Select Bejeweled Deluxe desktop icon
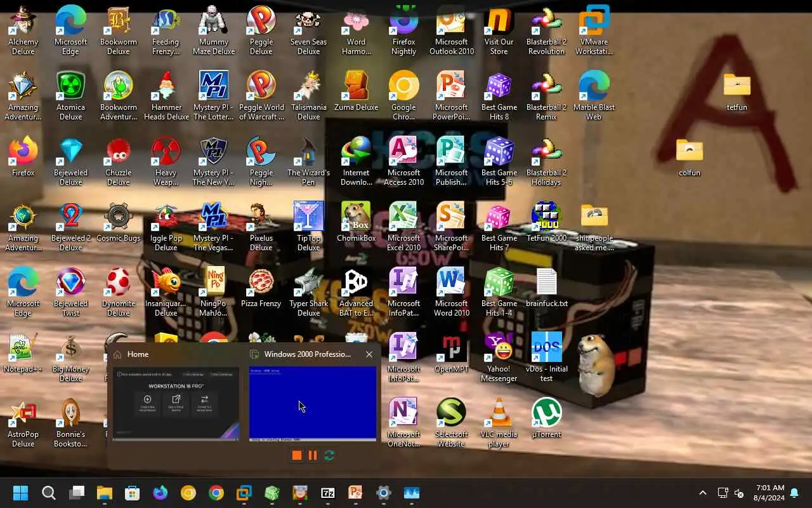Screen dimensions: 812x508 pos(70,161)
